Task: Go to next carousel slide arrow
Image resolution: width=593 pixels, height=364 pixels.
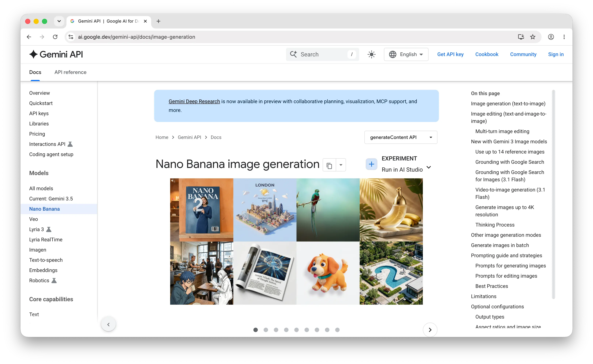Action: (x=430, y=330)
